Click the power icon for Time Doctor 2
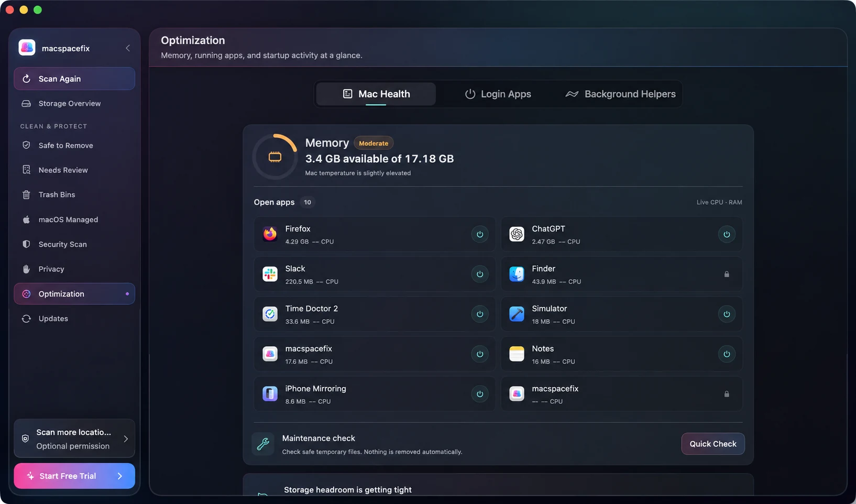 [480, 314]
